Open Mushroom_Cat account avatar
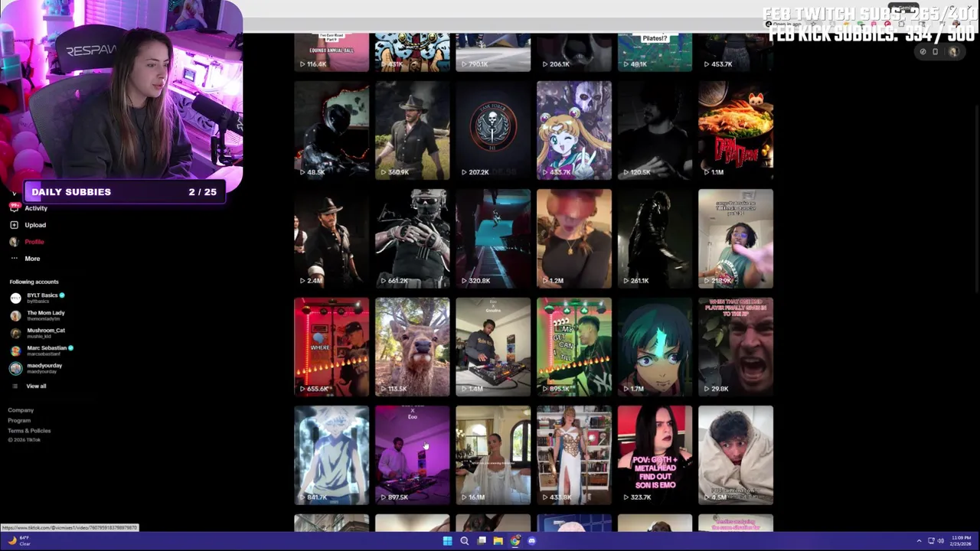Viewport: 980px width, 551px height. [x=15, y=333]
